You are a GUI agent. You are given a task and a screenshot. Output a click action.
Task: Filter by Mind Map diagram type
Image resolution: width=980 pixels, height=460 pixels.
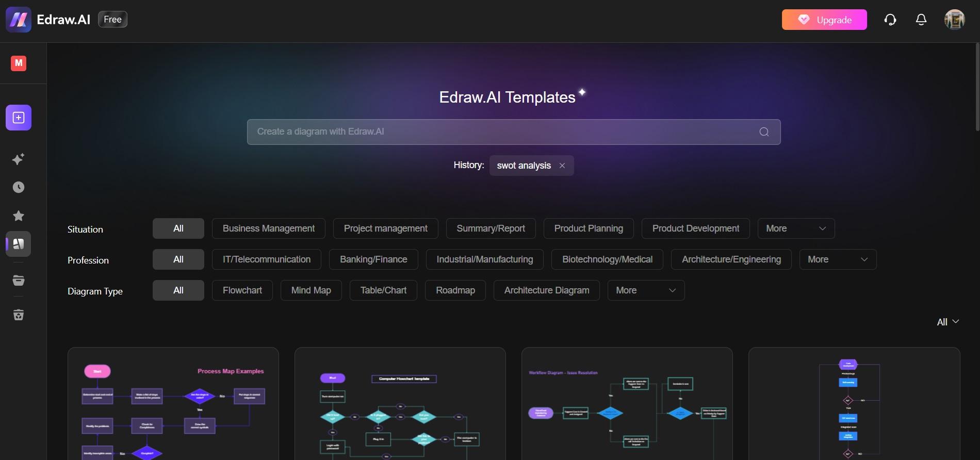pos(311,290)
